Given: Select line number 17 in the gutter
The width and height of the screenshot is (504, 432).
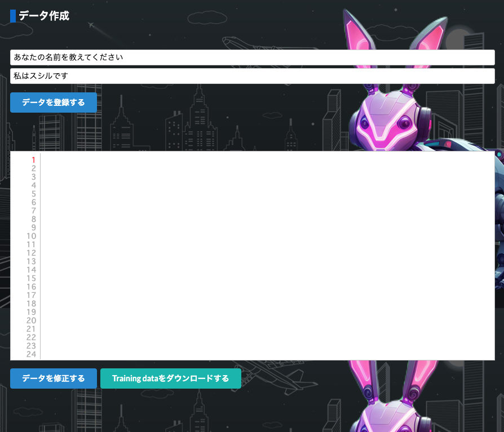Looking at the screenshot, I should point(32,295).
